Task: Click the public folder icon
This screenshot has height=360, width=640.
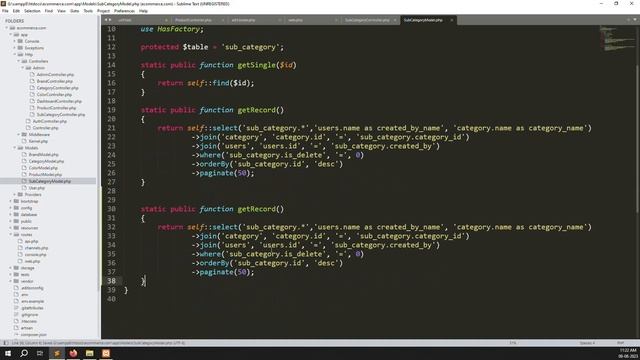Action: point(16,221)
